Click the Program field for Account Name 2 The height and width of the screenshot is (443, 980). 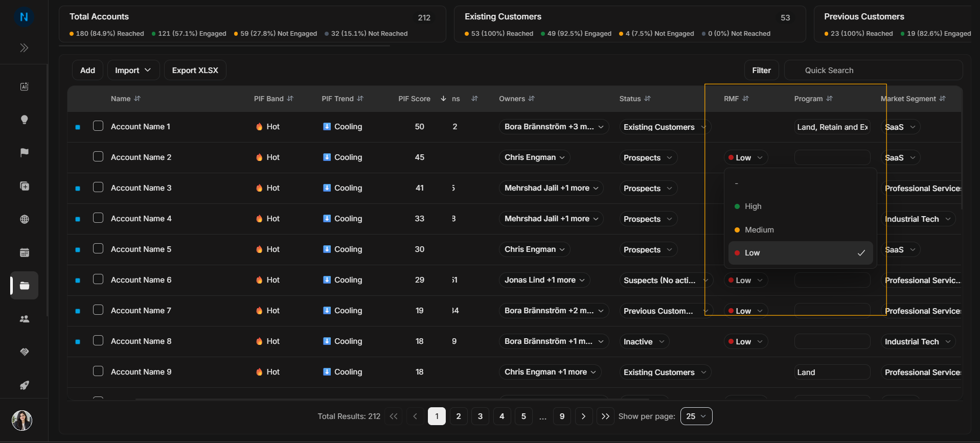point(832,157)
